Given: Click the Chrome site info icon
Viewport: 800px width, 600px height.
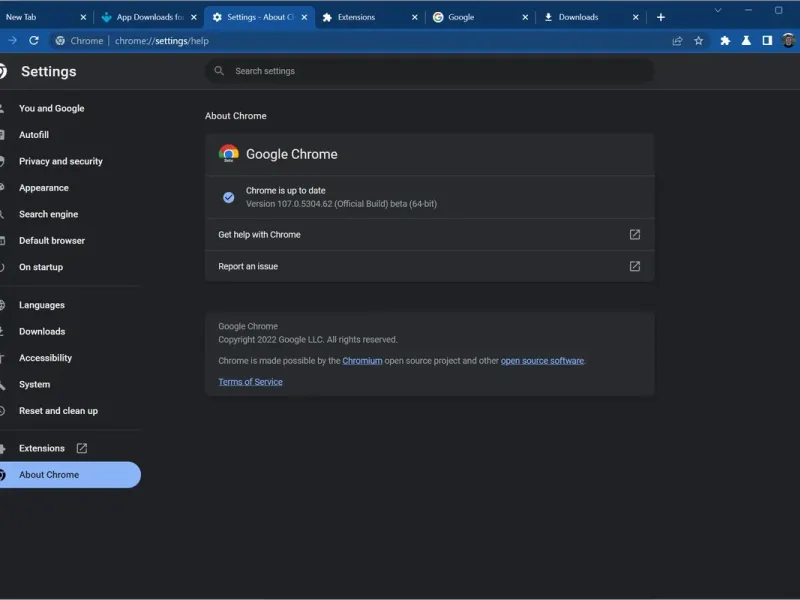Looking at the screenshot, I should (x=60, y=41).
